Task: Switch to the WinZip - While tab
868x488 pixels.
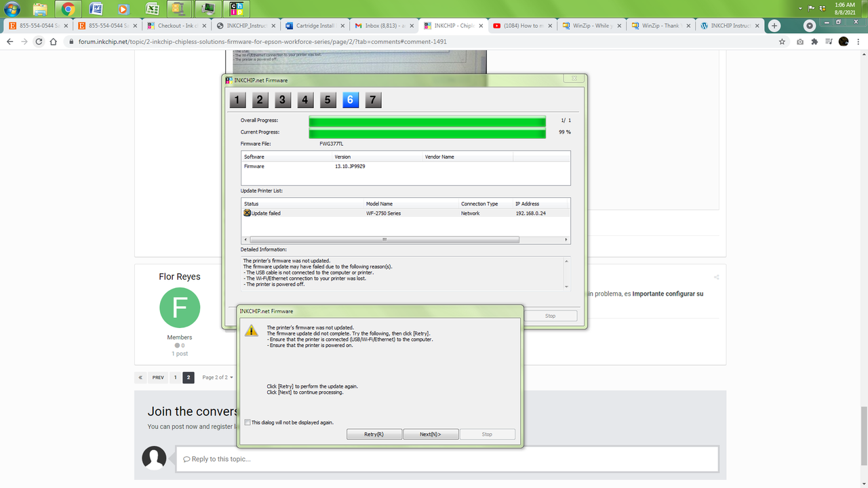Action: pyautogui.click(x=592, y=26)
